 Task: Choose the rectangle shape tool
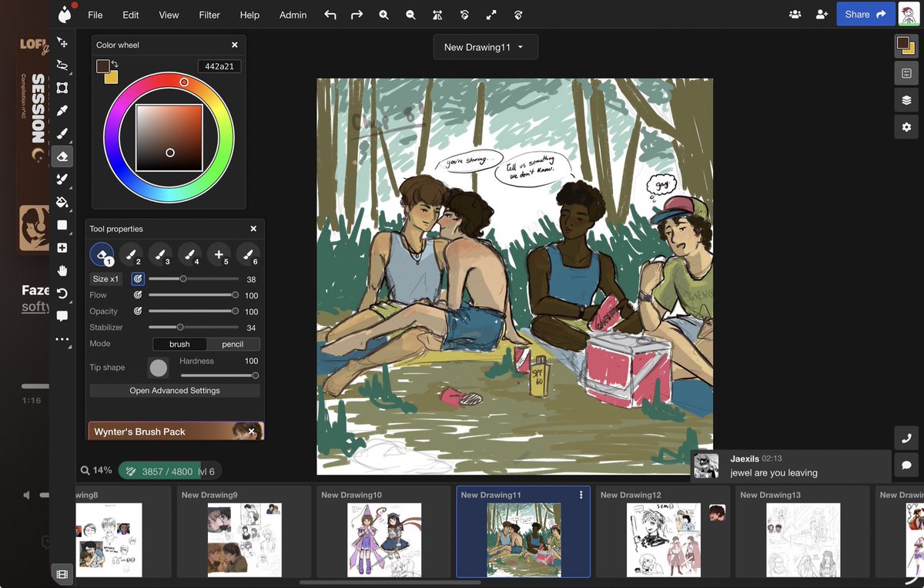(62, 225)
